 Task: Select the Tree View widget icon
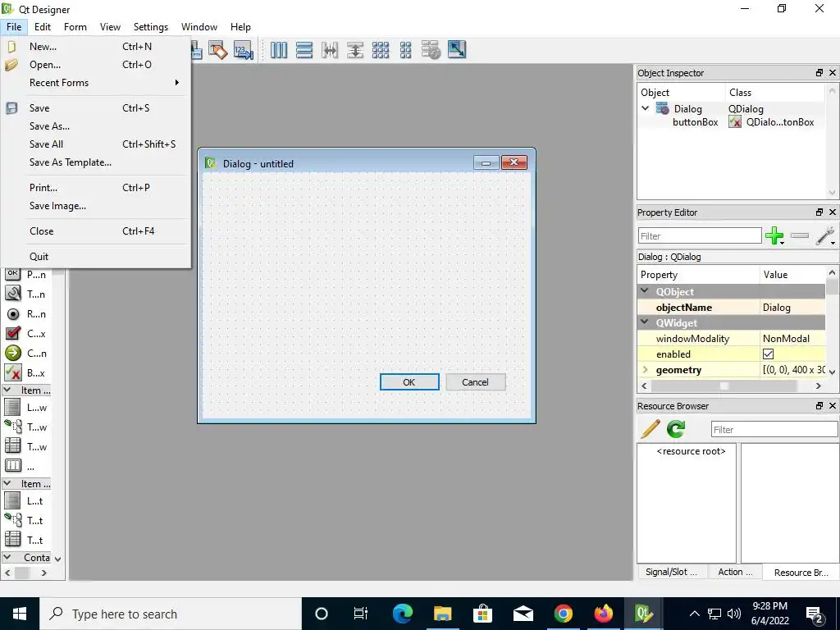(x=12, y=427)
